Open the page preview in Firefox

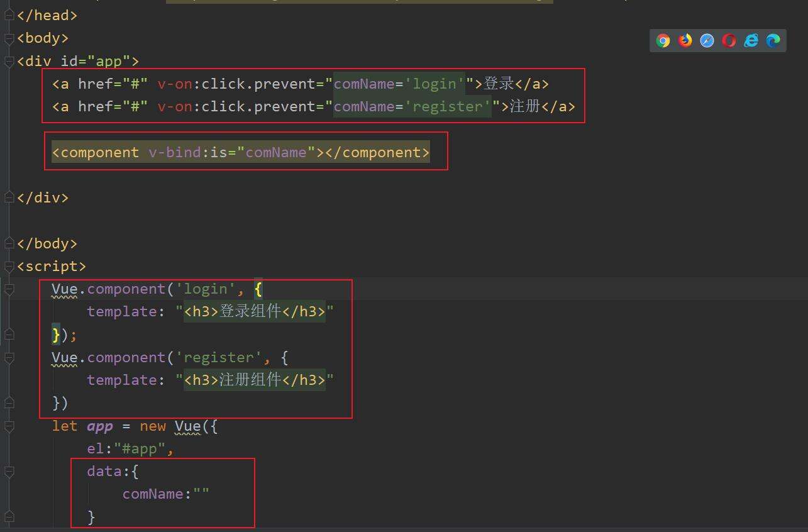(x=685, y=41)
